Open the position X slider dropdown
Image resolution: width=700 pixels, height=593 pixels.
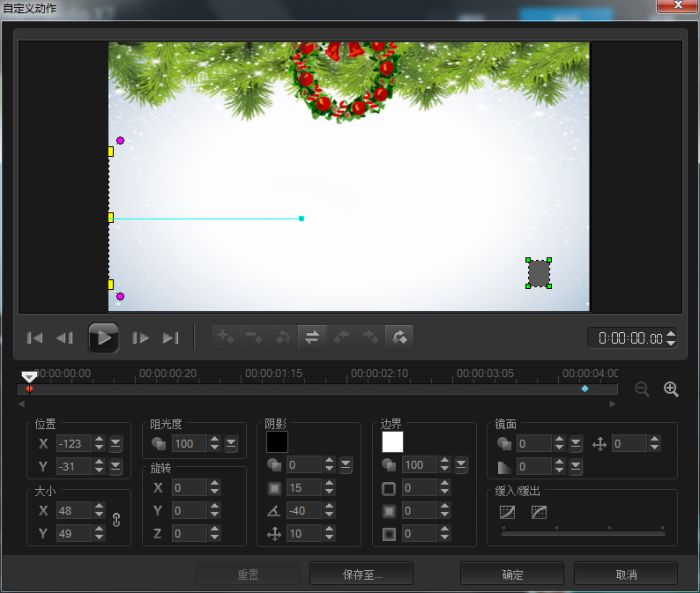tap(116, 443)
